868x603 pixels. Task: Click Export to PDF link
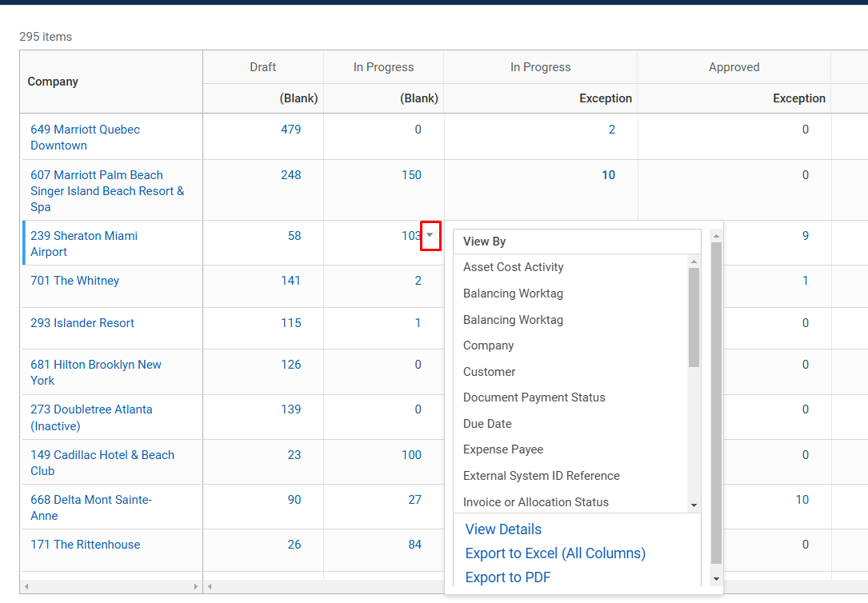508,577
